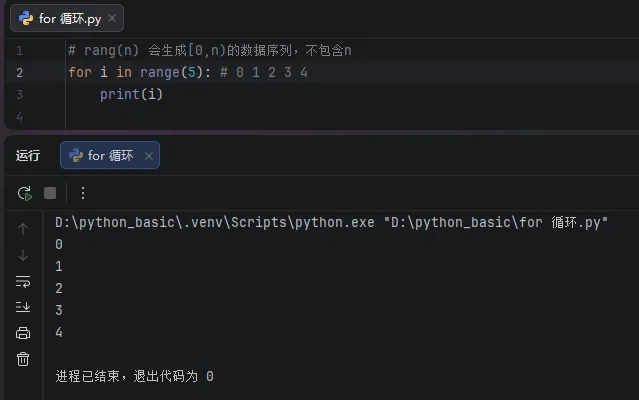Rerun the 'for 循环' script
The image size is (639, 400).
coord(24,193)
